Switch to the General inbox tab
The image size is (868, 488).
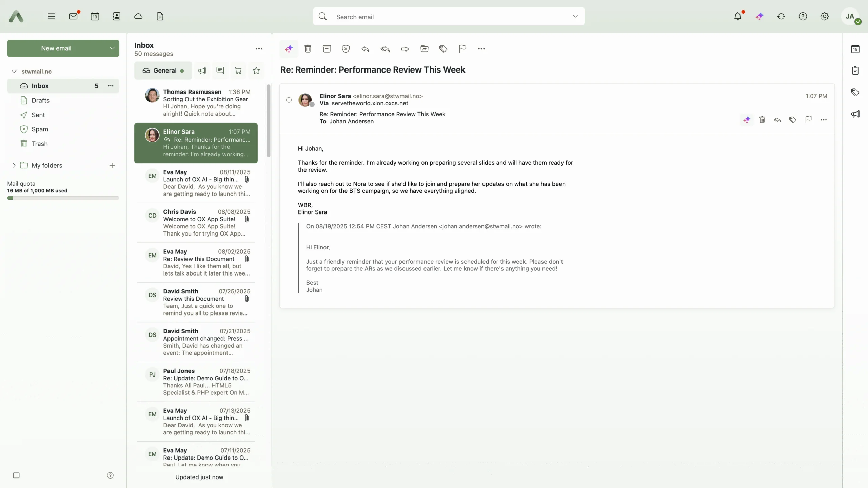[x=163, y=70]
